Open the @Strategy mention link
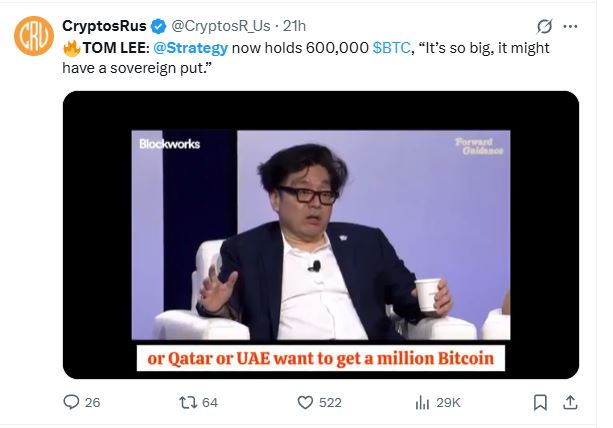 point(190,48)
